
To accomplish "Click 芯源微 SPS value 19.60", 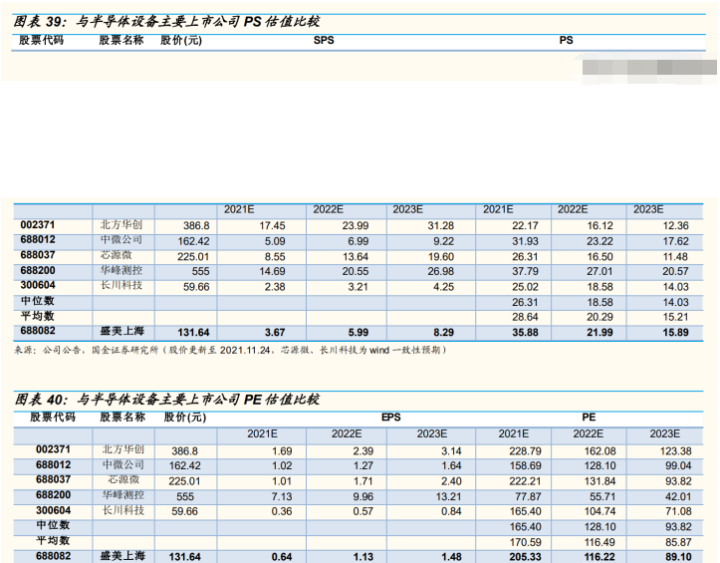I will coord(441,257).
